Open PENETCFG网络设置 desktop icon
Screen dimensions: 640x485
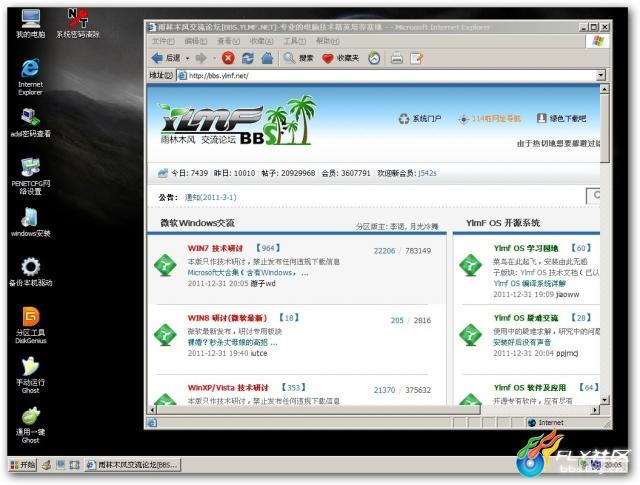(x=31, y=176)
